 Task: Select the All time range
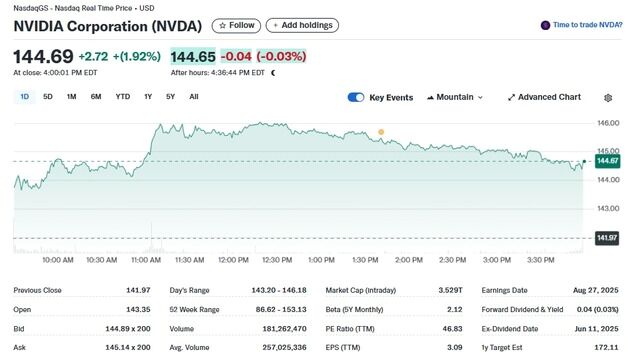(194, 97)
